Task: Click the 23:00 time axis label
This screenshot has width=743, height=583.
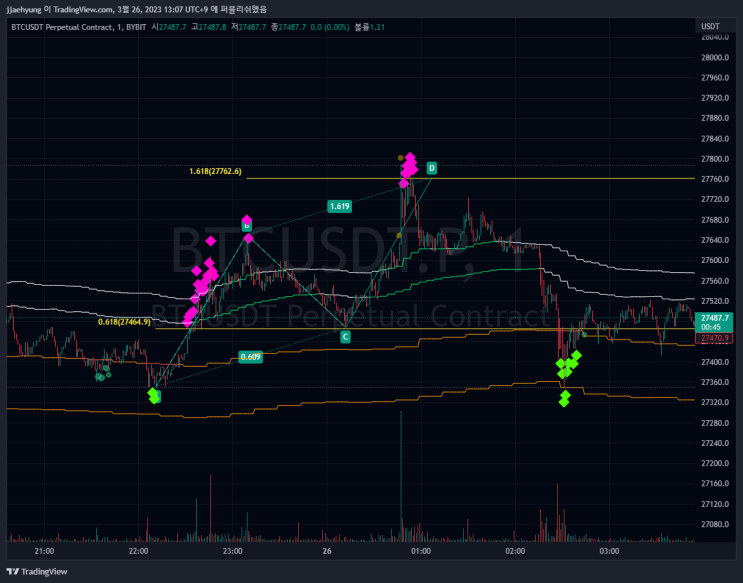Action: pyautogui.click(x=233, y=551)
